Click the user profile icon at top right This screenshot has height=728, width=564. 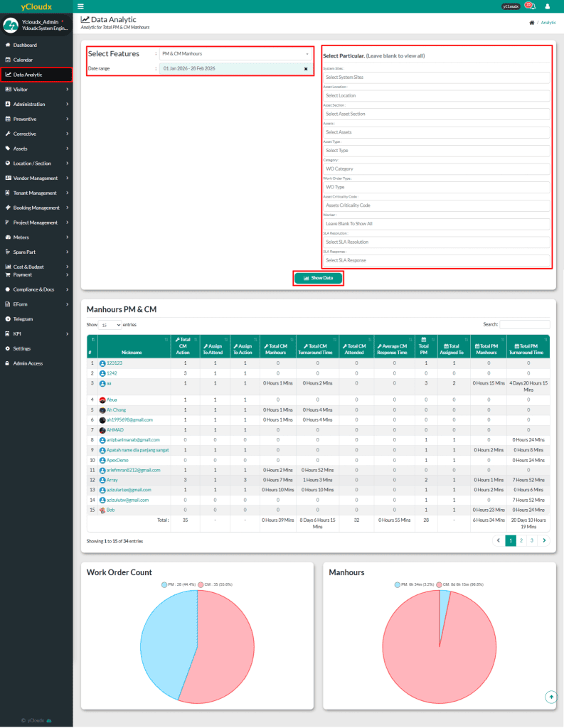(x=547, y=6)
